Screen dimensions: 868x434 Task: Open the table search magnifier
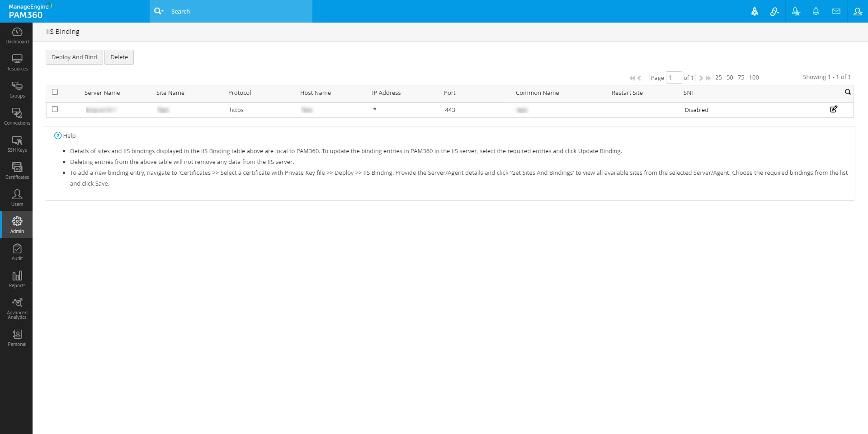(x=848, y=92)
